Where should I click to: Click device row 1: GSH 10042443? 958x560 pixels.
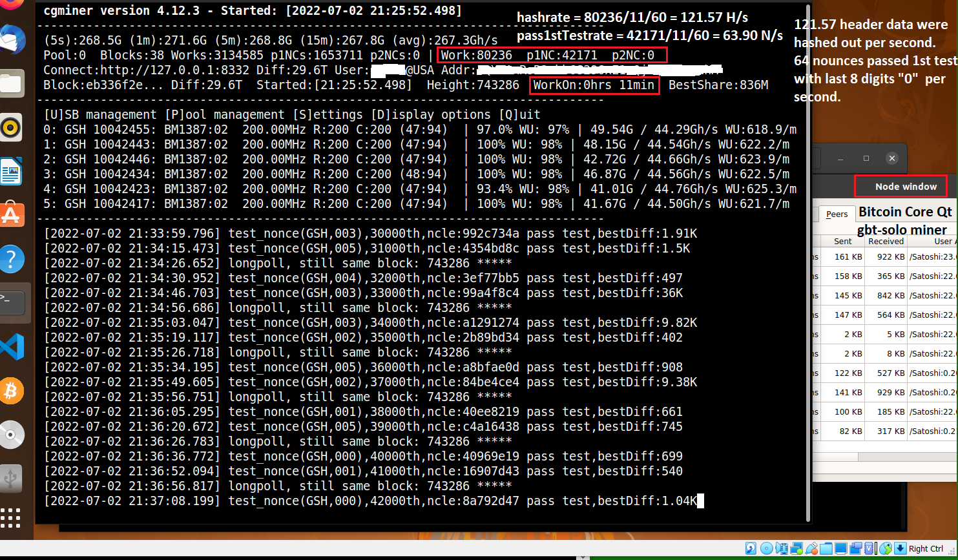point(417,144)
